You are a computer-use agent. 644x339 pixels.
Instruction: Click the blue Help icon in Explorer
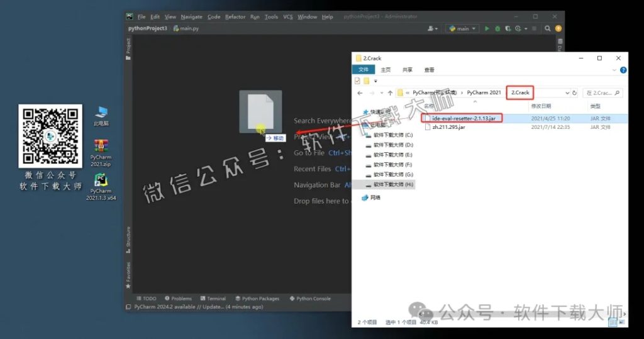[x=623, y=70]
